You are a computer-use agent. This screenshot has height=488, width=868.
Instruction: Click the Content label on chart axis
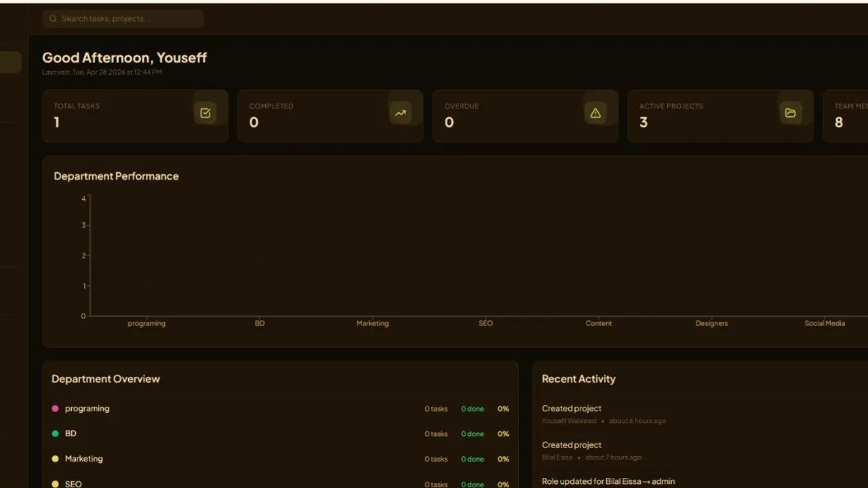tap(599, 323)
